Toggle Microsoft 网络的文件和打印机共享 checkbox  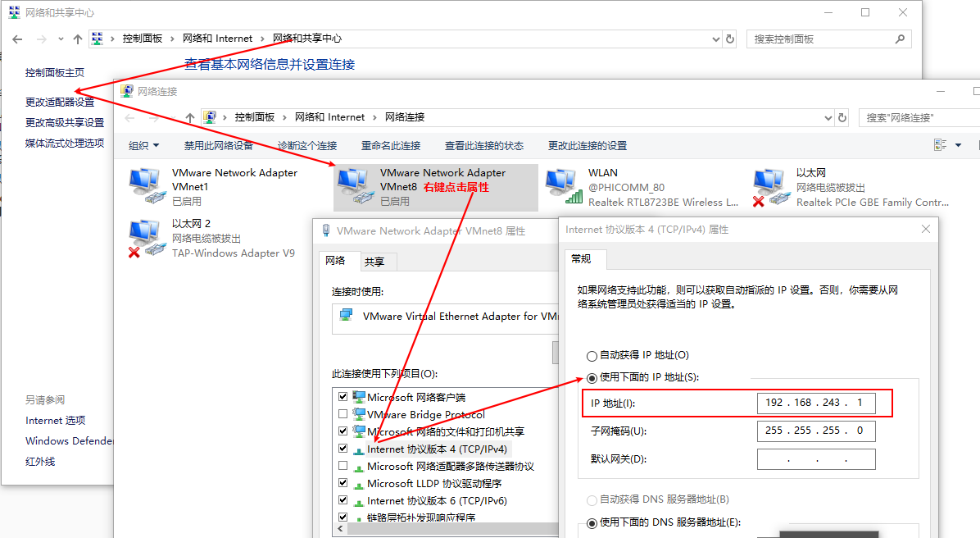(x=343, y=431)
